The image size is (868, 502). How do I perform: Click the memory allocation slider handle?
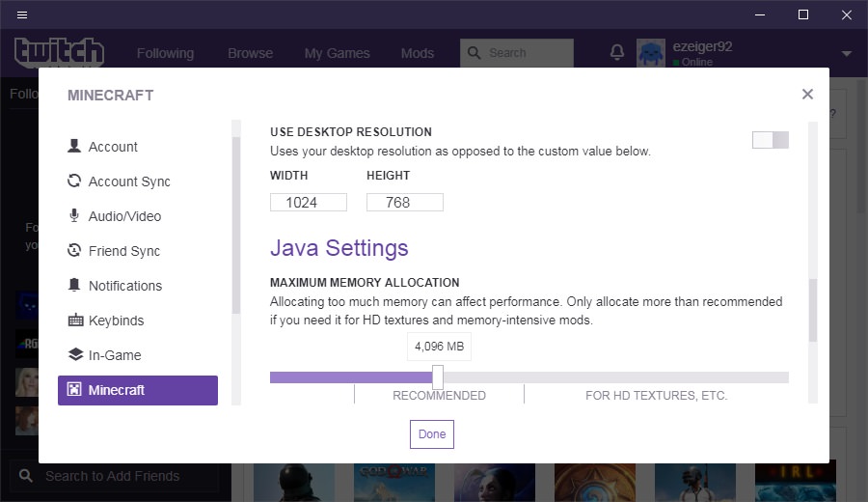(x=437, y=377)
